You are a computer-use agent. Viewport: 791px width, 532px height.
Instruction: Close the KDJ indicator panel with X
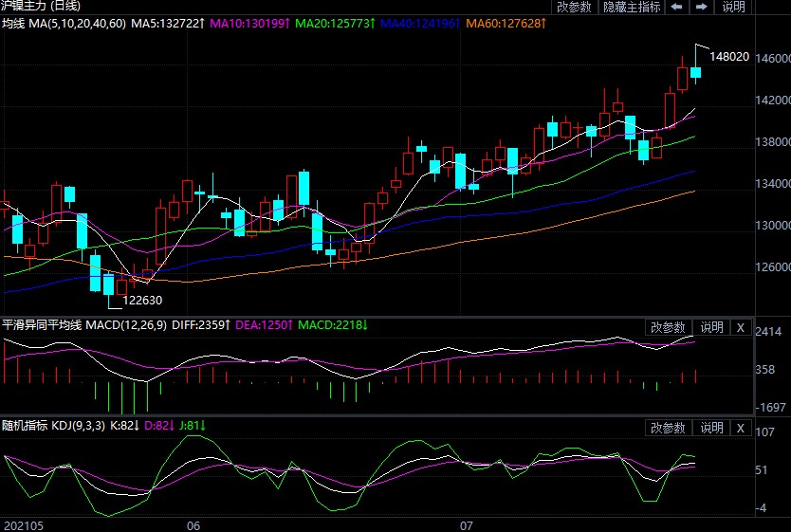(x=741, y=428)
